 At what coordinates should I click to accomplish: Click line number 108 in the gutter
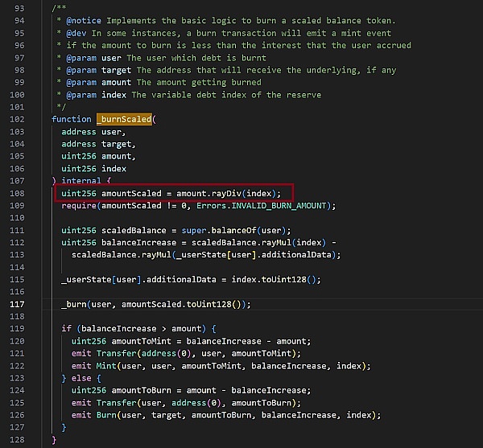16,194
